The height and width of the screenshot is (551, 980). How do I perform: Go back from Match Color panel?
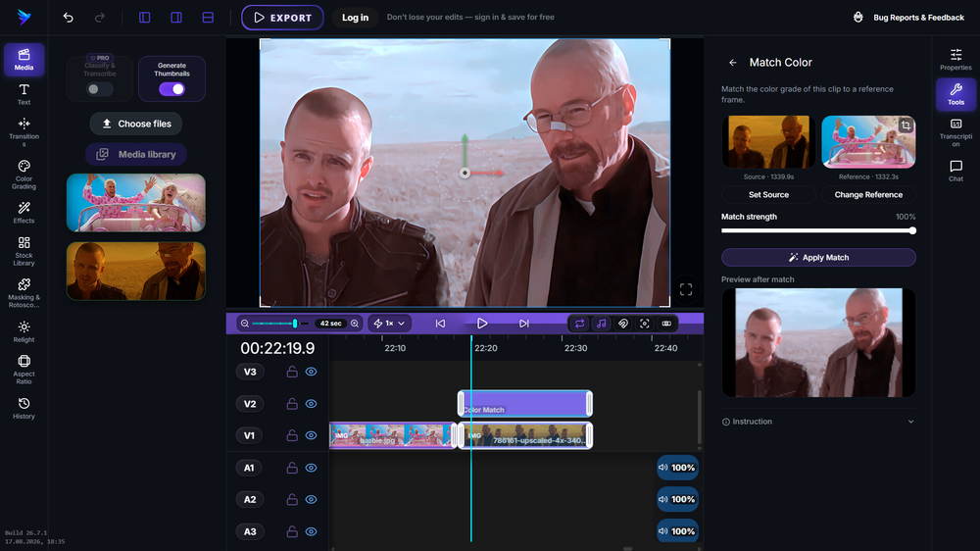[732, 63]
